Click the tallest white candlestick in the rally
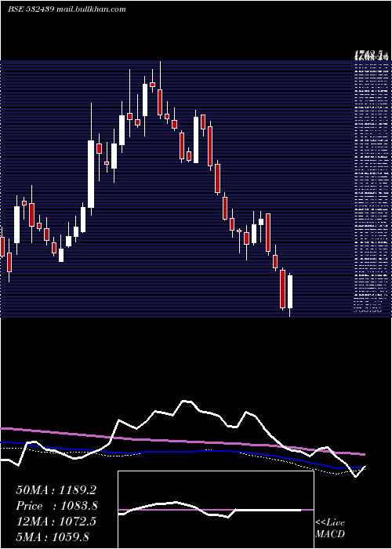This screenshot has width=392, height=549. pyautogui.click(x=91, y=174)
